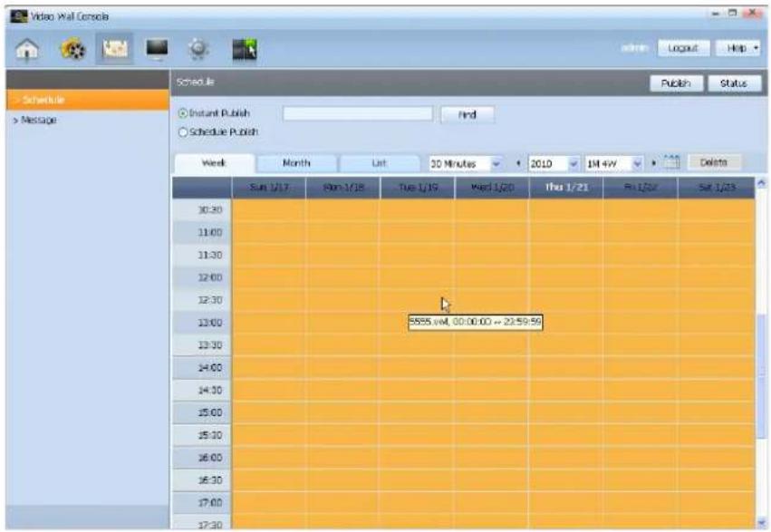Click the Thu 1/21 column header
Screen dimensions: 771x532
click(566, 188)
